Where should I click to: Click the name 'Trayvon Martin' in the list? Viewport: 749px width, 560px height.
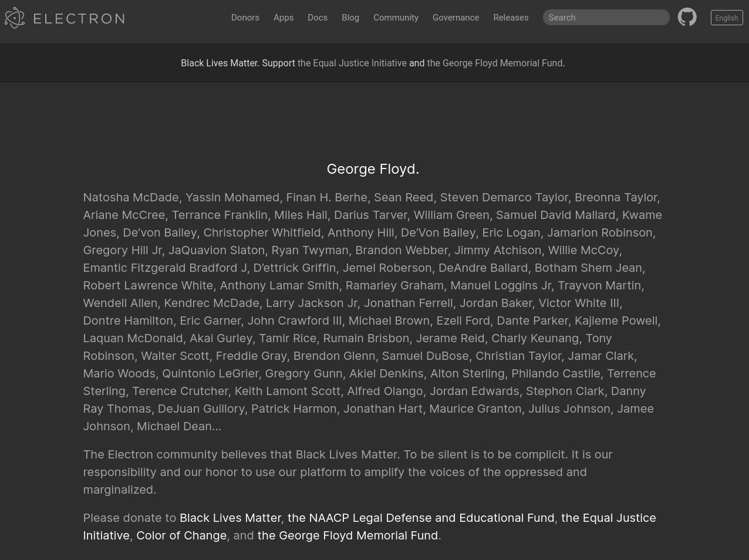coord(599,285)
